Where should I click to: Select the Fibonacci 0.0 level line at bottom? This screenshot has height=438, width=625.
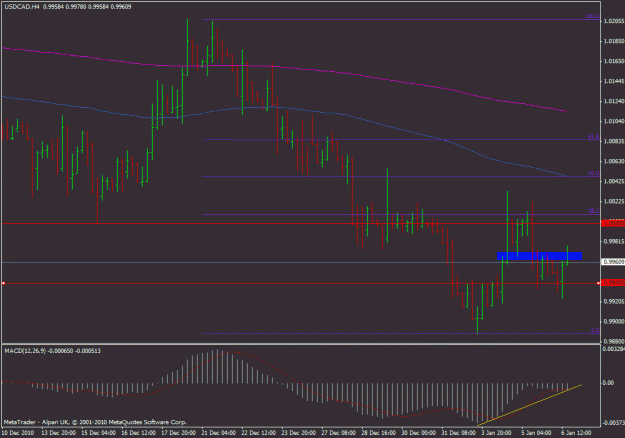point(401,334)
